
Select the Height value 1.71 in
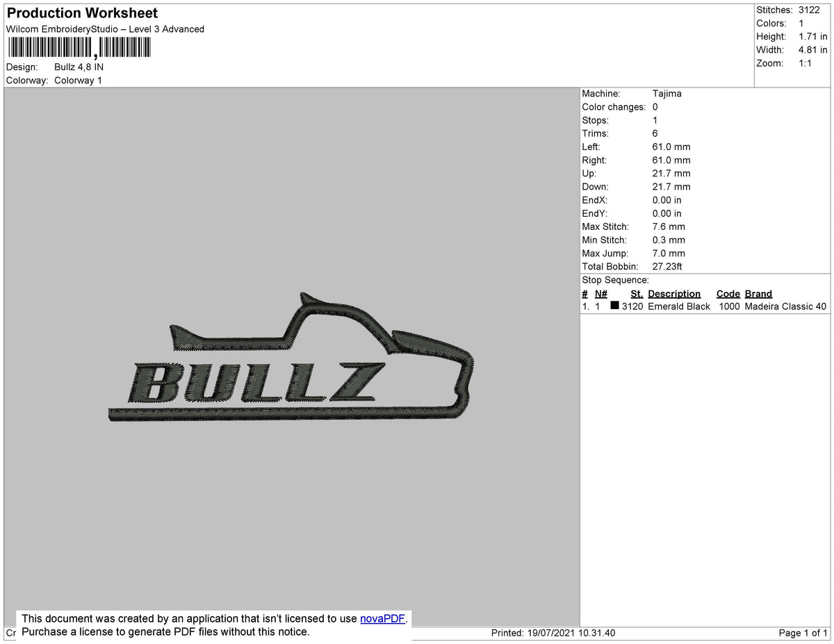click(813, 37)
